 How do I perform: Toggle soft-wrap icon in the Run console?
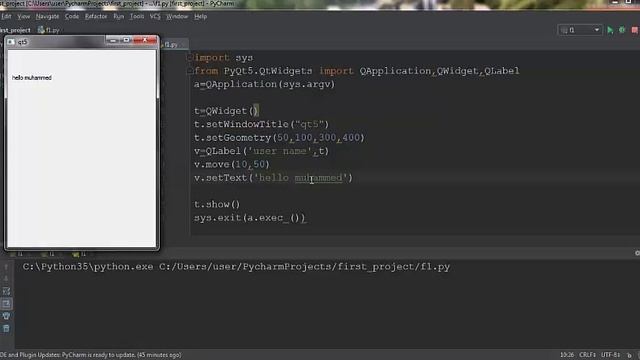(x=6, y=291)
